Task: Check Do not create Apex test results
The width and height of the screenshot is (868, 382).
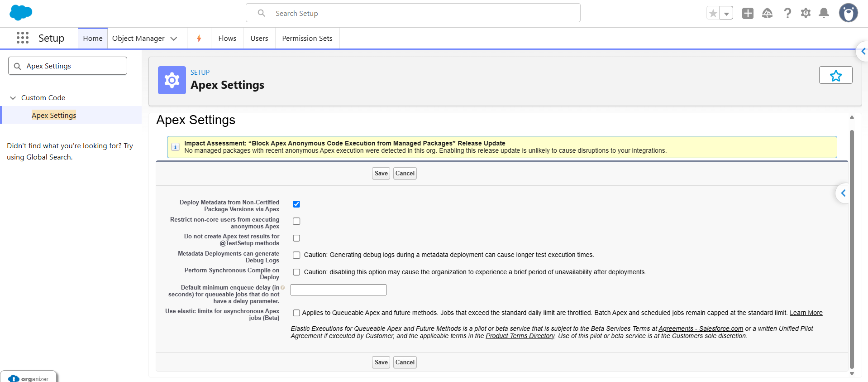Action: 296,238
